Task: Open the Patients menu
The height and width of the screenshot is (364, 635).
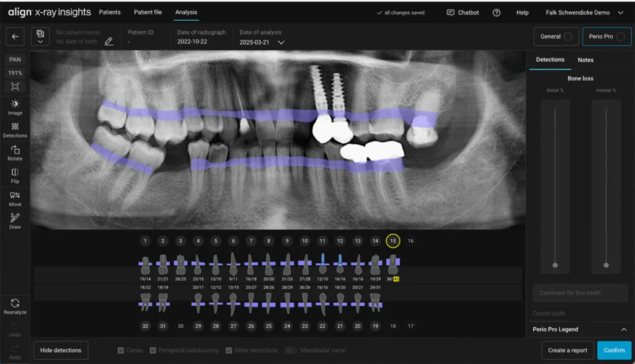Action: coord(110,12)
